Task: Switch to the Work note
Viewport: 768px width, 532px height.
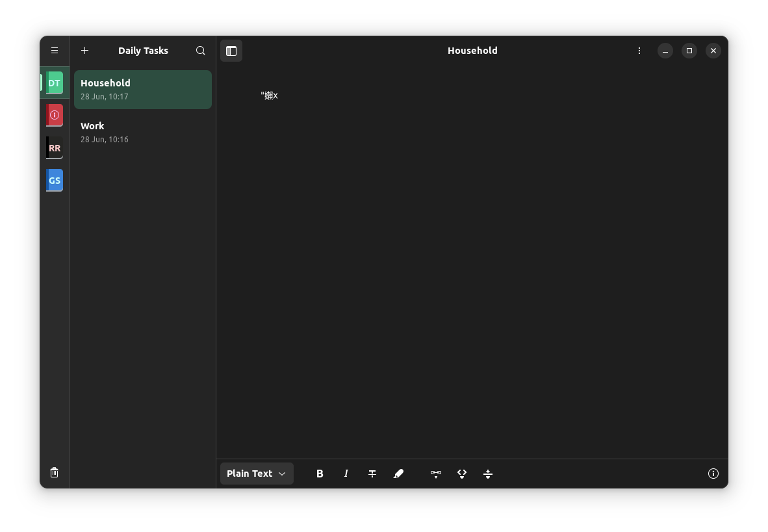Action: pyautogui.click(x=143, y=131)
